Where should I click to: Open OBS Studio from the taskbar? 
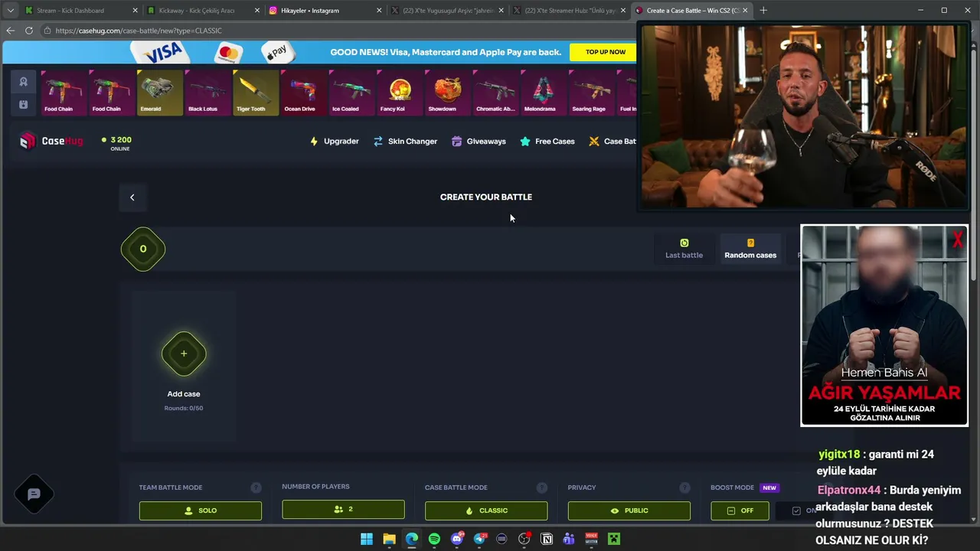click(524, 539)
